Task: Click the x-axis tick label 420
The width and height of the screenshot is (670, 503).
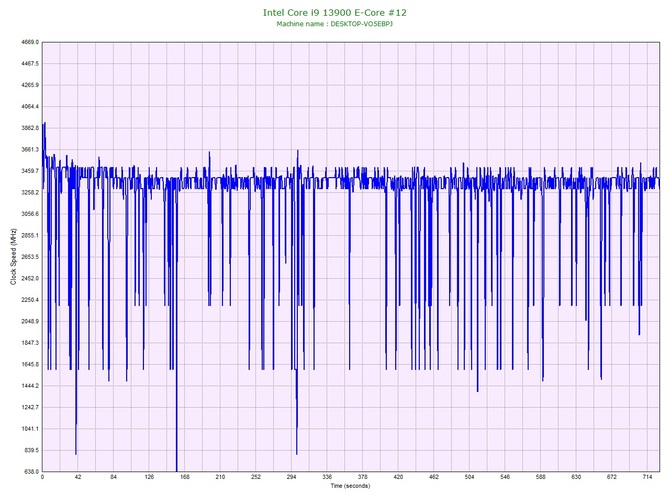Action: coord(398,477)
